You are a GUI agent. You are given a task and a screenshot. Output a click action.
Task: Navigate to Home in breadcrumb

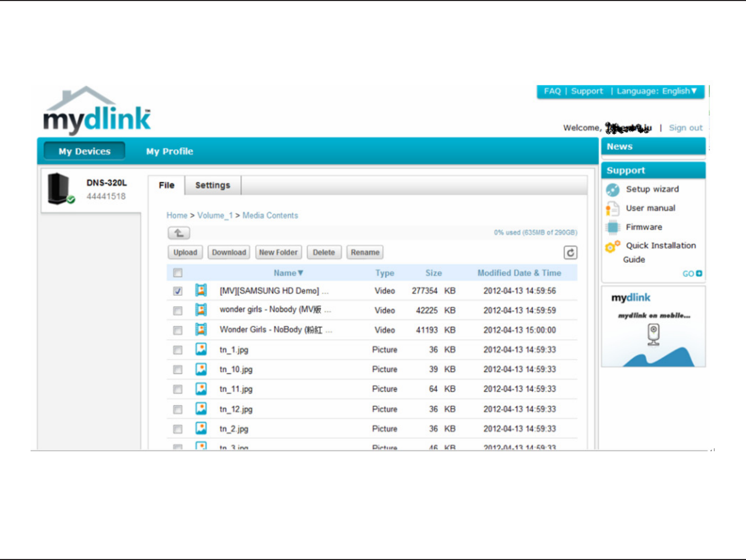tap(177, 216)
